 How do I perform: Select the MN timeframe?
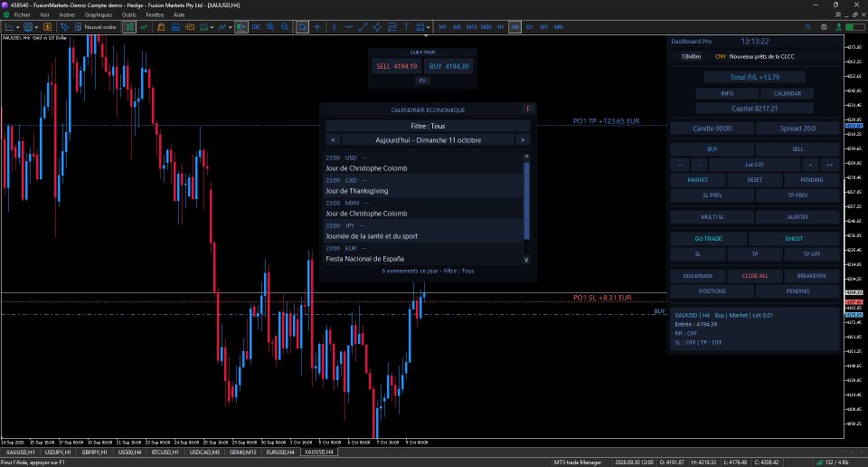tap(558, 26)
